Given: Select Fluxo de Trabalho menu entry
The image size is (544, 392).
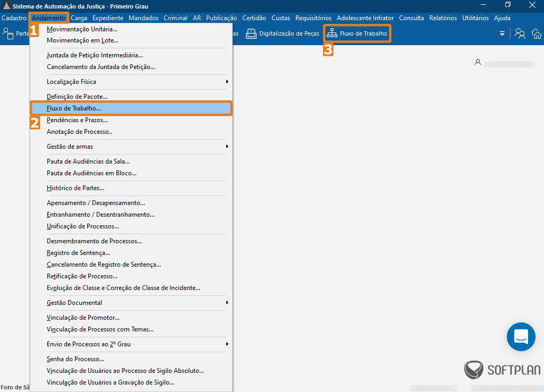Looking at the screenshot, I should point(131,108).
